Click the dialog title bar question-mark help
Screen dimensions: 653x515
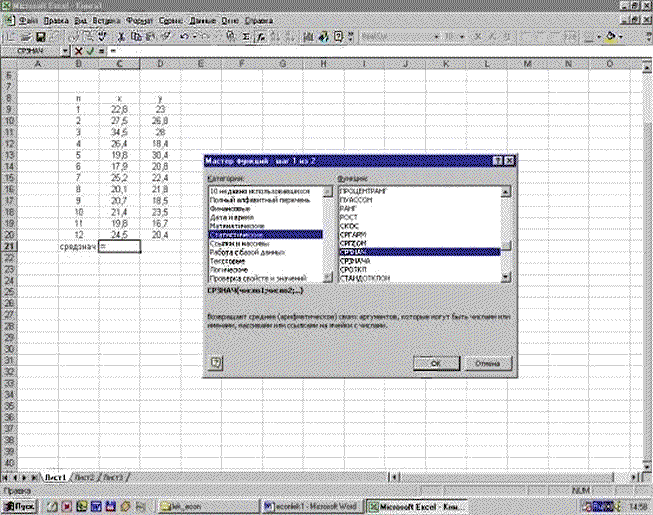click(x=497, y=161)
